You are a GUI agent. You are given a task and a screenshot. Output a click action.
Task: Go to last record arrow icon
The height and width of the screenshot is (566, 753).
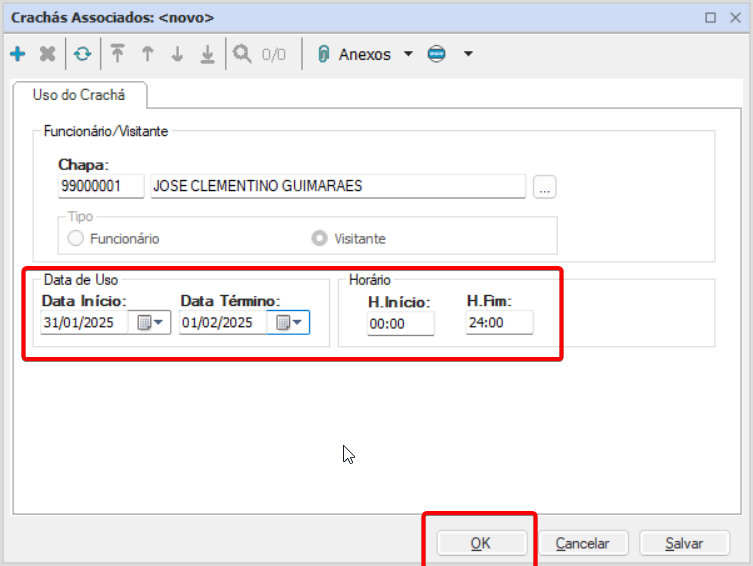(207, 54)
